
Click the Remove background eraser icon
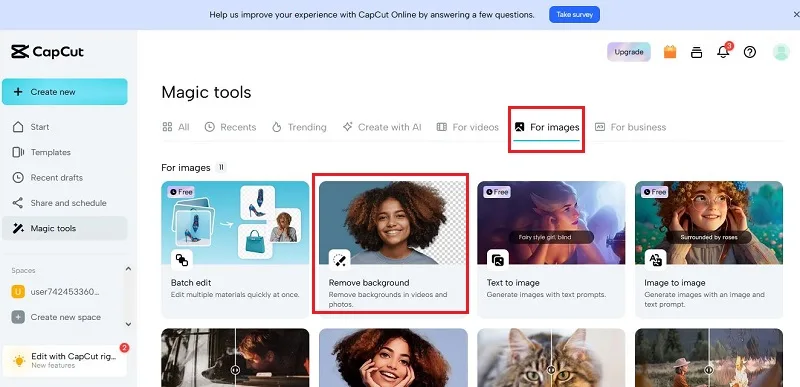pyautogui.click(x=339, y=260)
